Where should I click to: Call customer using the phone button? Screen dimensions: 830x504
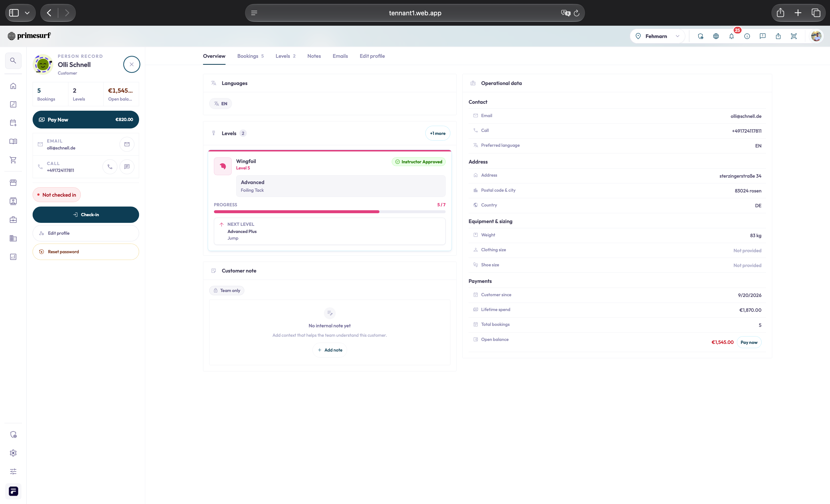click(110, 167)
